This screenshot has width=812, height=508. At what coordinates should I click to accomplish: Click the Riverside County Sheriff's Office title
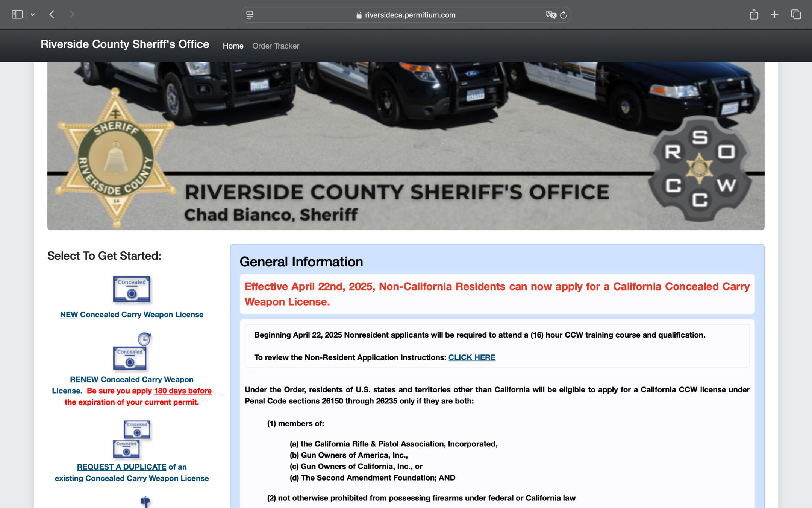(125, 44)
